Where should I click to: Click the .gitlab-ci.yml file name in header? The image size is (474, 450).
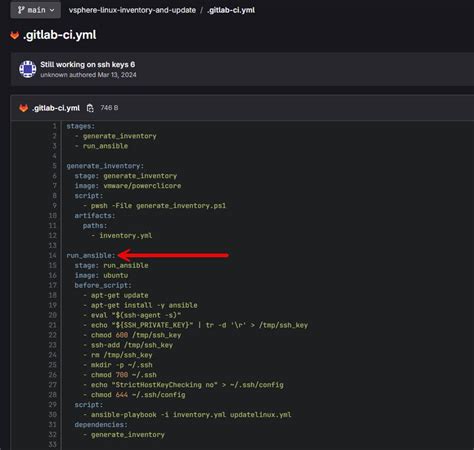(56, 108)
